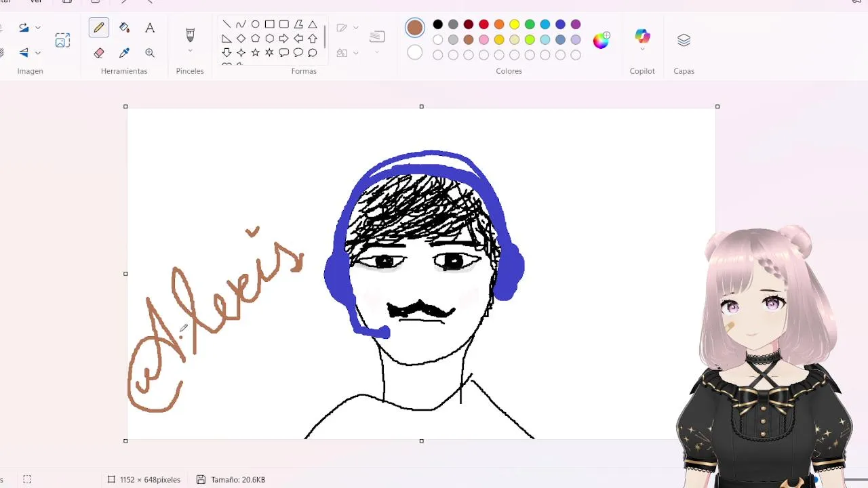Pick the pink color swatch

[x=484, y=40]
